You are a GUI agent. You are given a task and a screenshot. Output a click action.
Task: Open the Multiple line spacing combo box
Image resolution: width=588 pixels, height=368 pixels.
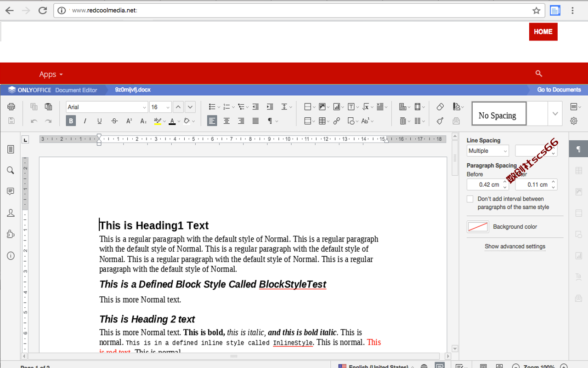point(488,151)
